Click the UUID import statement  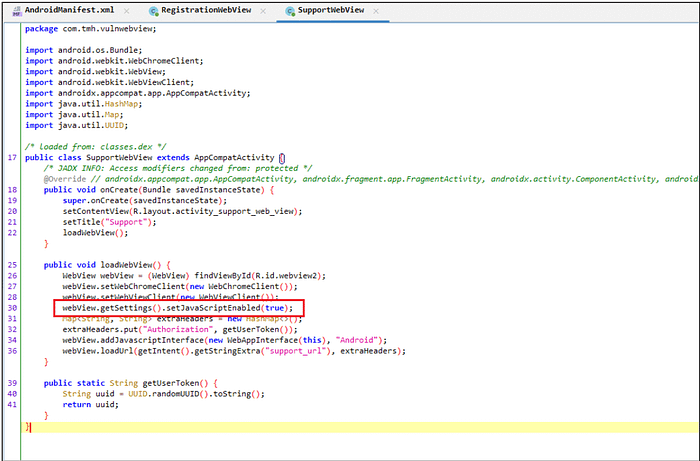pyautogui.click(x=76, y=125)
